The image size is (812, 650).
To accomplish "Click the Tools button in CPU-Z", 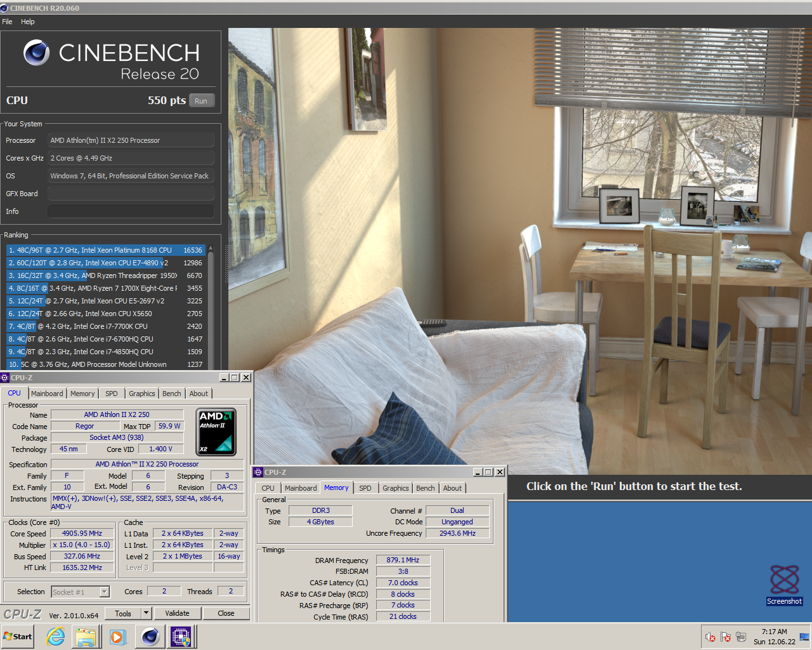I will click(x=123, y=613).
